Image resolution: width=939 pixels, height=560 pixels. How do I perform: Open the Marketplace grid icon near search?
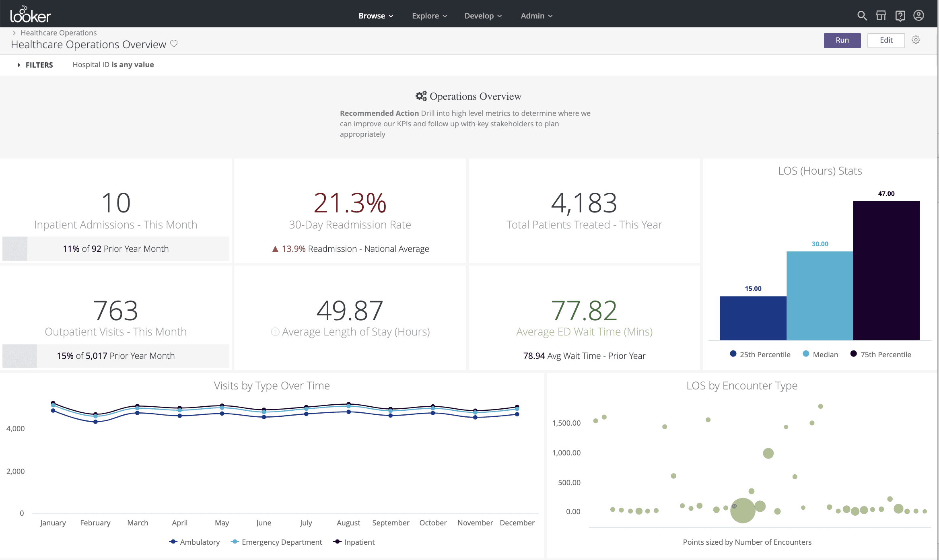click(881, 15)
